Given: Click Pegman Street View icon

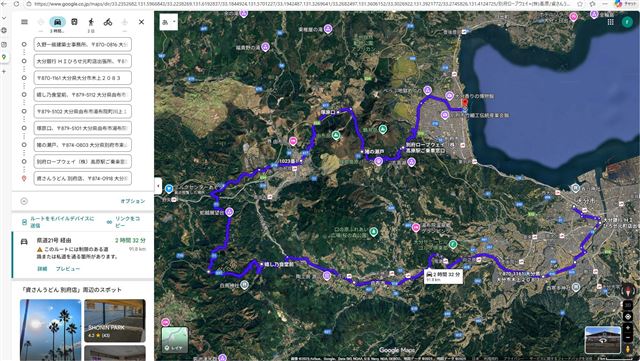Looking at the screenshot, I should pyautogui.click(x=628, y=349).
